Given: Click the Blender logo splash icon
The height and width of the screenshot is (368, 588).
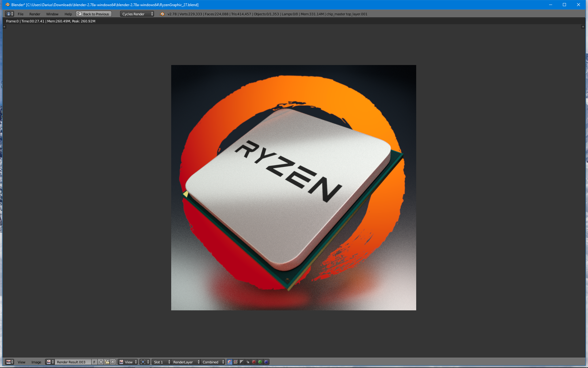Looking at the screenshot, I should [x=162, y=14].
